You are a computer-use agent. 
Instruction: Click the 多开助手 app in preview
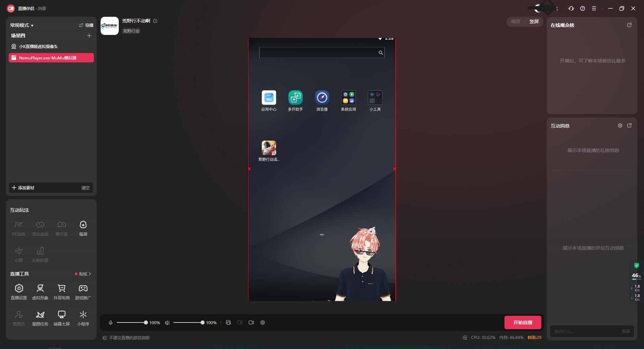coord(295,101)
